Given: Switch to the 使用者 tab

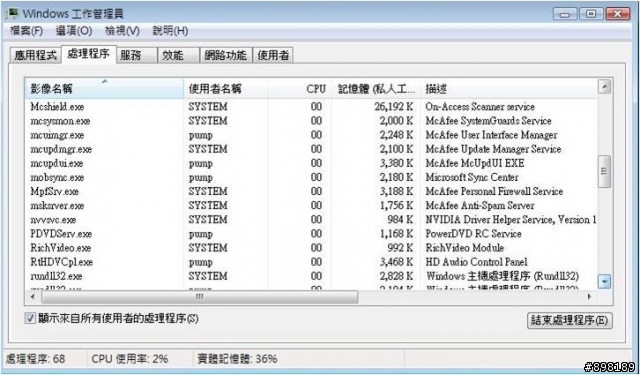Looking at the screenshot, I should pyautogui.click(x=273, y=55).
